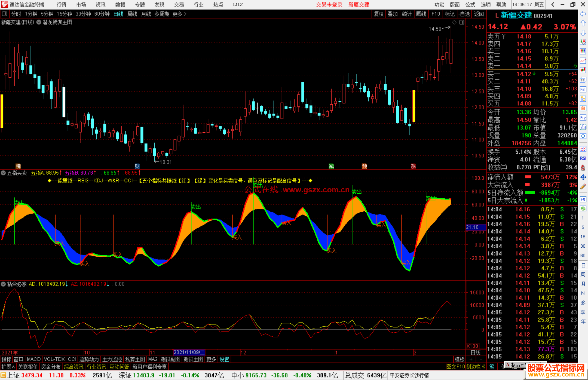Click the circle shape sidebar icon

(583, 136)
